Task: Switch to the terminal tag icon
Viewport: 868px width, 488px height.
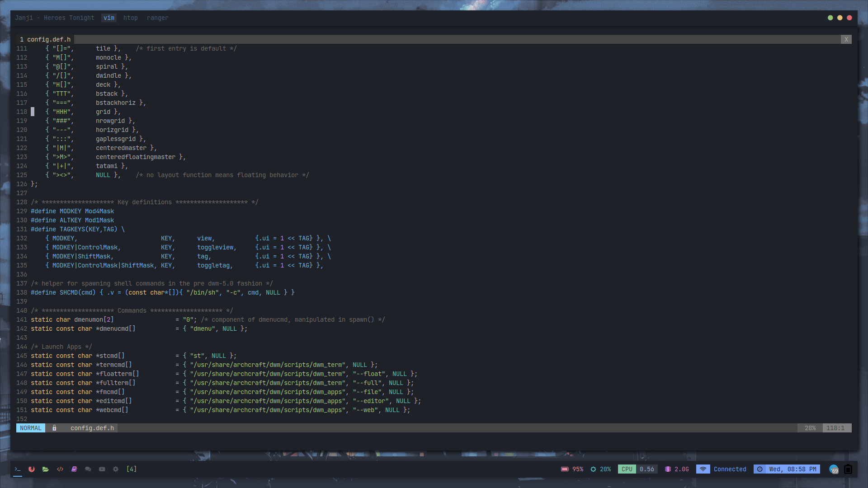Action: (x=18, y=469)
